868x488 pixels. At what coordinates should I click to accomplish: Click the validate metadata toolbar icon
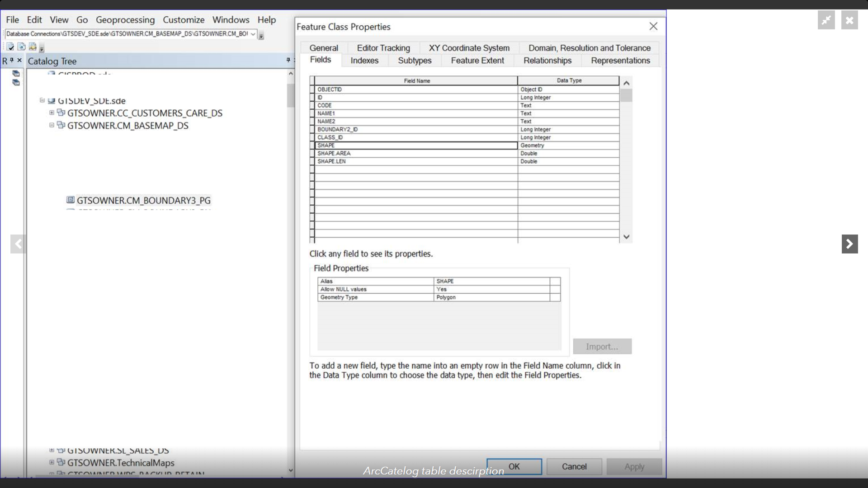10,47
